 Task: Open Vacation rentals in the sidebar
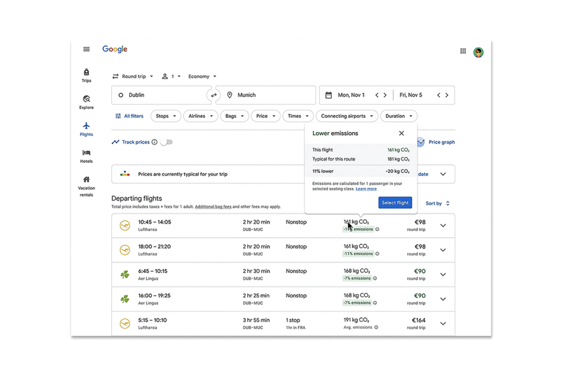coord(87,185)
